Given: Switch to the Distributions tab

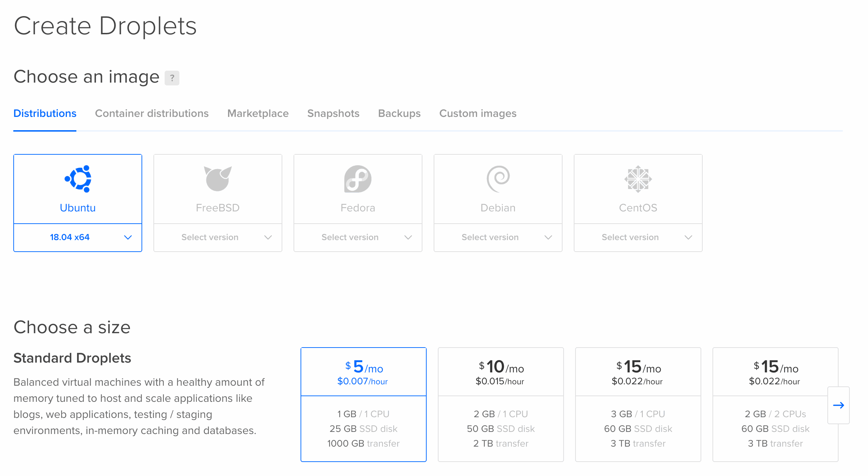Looking at the screenshot, I should 45,113.
